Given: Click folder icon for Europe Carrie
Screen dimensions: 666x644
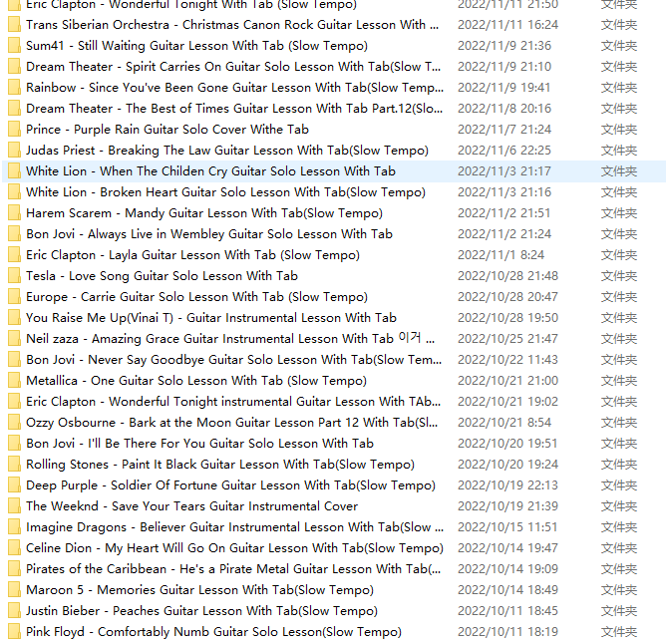Looking at the screenshot, I should click(14, 296).
